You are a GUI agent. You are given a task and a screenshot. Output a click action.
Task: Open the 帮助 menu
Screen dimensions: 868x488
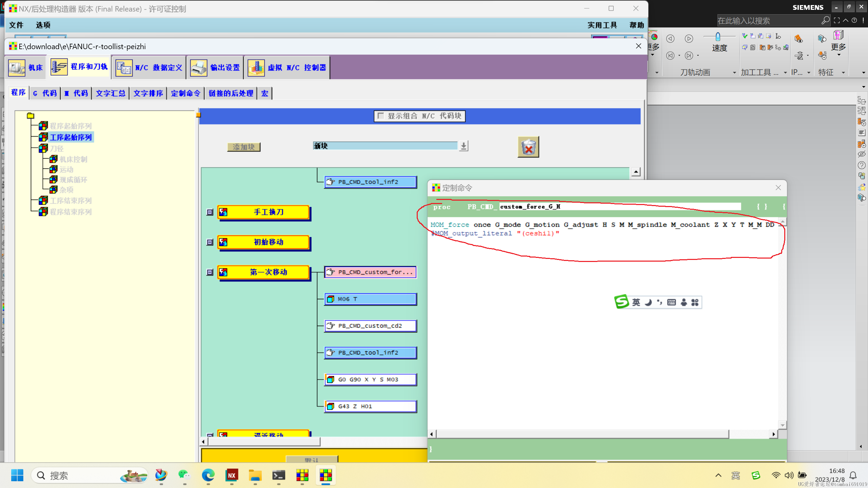click(636, 25)
